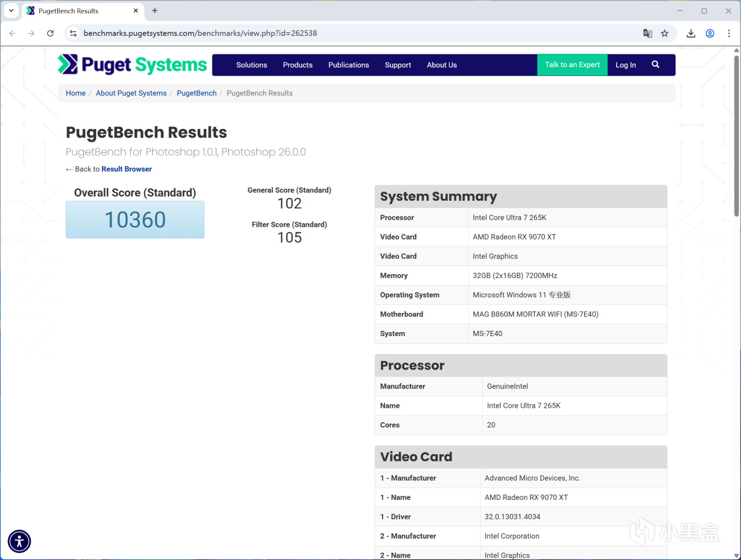Click the Talk to an Expert button
The width and height of the screenshot is (741, 560).
(x=573, y=65)
